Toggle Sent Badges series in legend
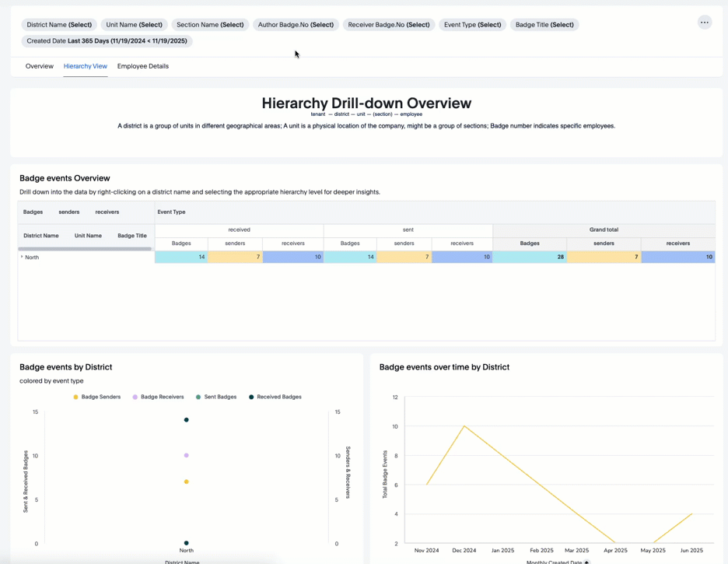Viewport: 728px width, 564px height. [x=215, y=397]
